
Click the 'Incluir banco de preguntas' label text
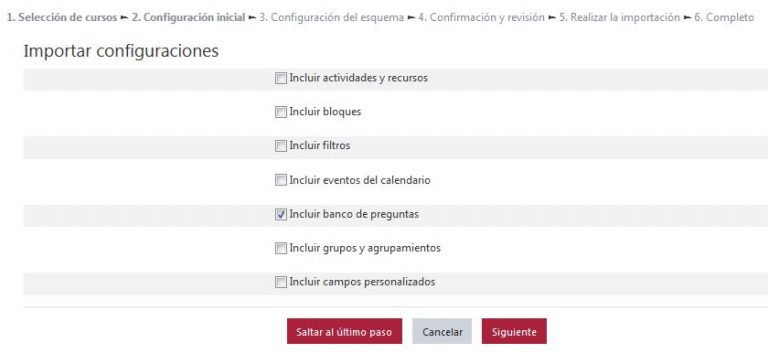coord(354,215)
